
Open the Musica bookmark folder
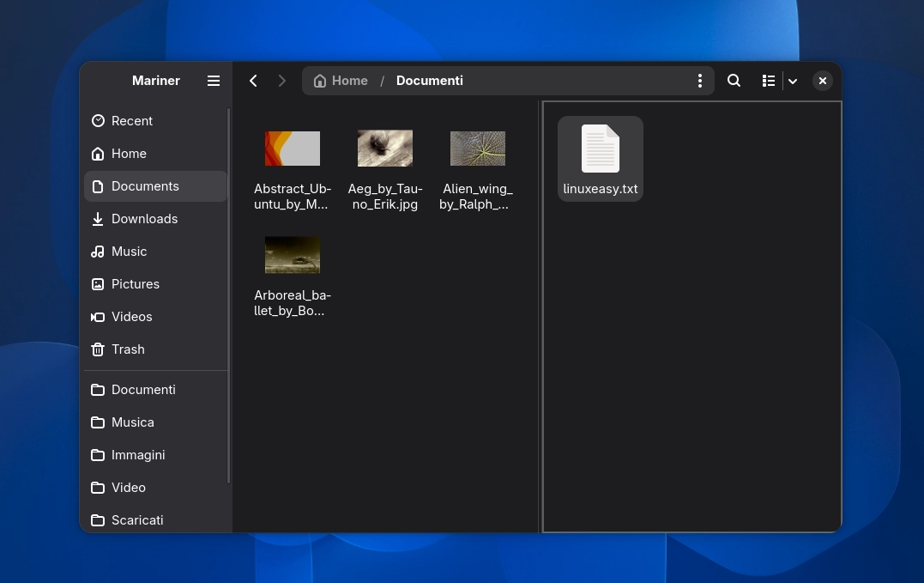click(155, 422)
